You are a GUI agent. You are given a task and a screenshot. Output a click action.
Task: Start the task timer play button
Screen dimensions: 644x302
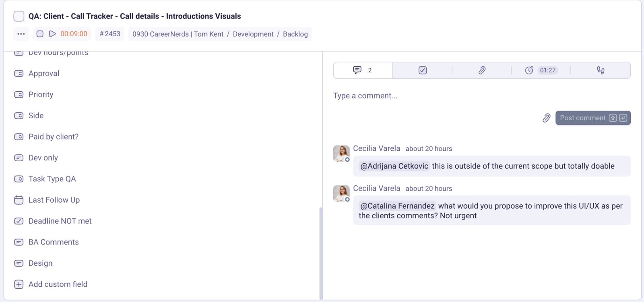tap(52, 34)
